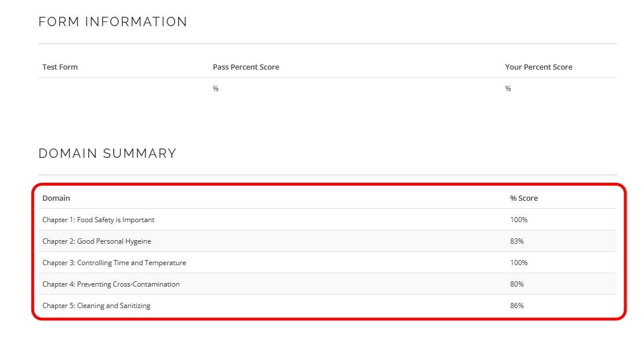Click the 100% score for Chapter 1
The height and width of the screenshot is (340, 644).
[x=519, y=220]
